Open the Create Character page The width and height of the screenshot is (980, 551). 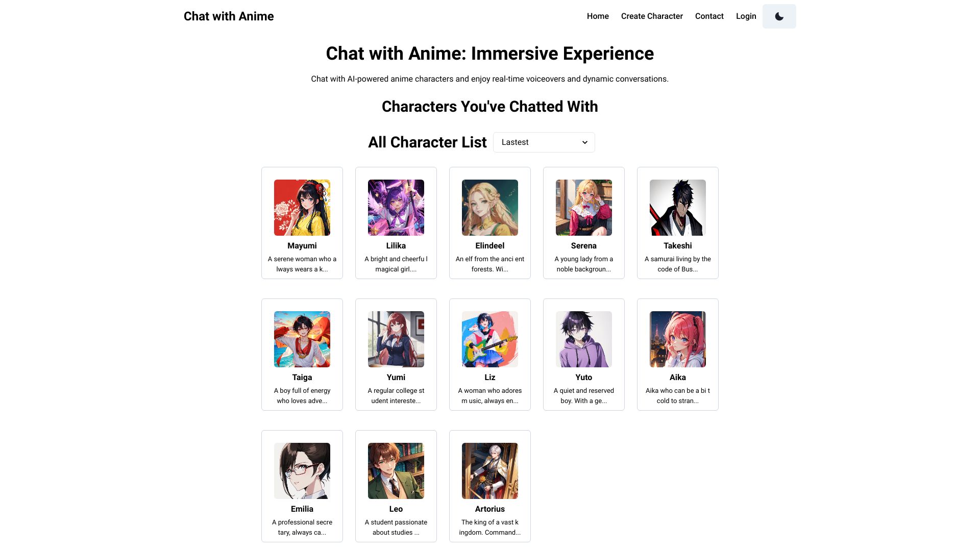pyautogui.click(x=652, y=16)
